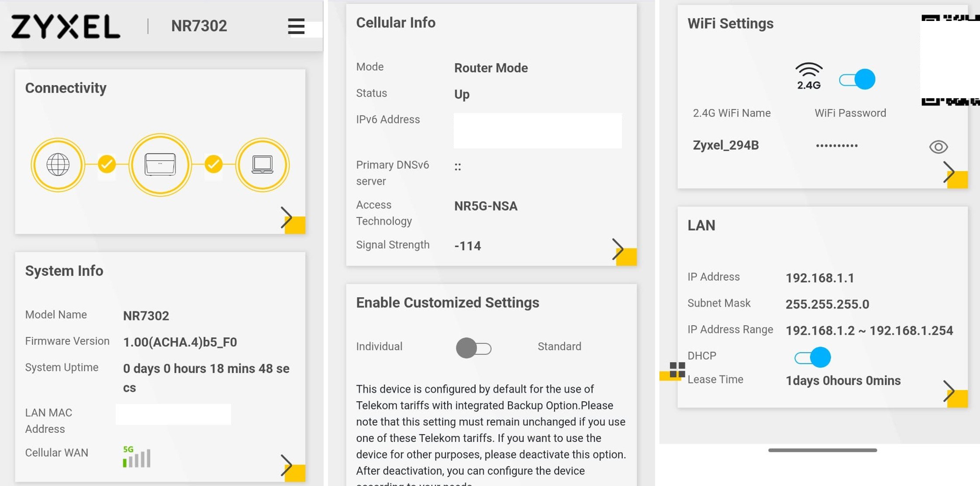Image resolution: width=980 pixels, height=486 pixels.
Task: Switch Customized Settings toggle to Standard
Action: tap(474, 348)
